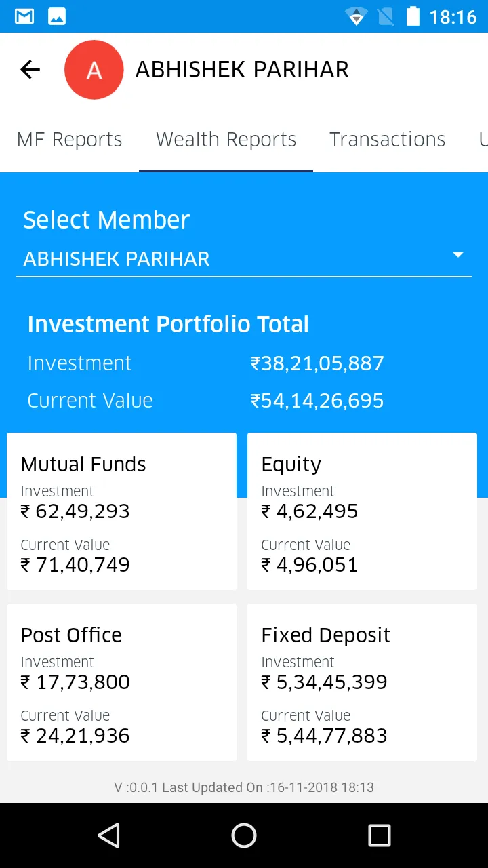The height and width of the screenshot is (868, 488).
Task: Tap the battery icon in status bar
Action: click(413, 16)
